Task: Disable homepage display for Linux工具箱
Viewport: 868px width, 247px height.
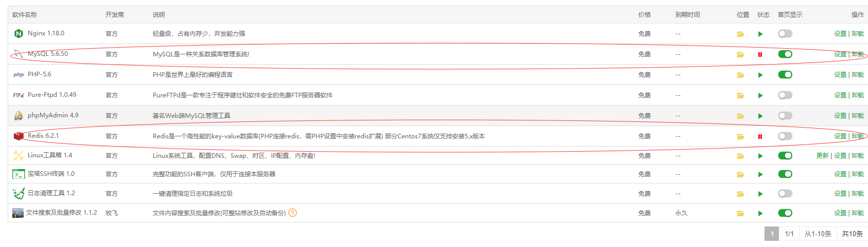Action: (785, 156)
